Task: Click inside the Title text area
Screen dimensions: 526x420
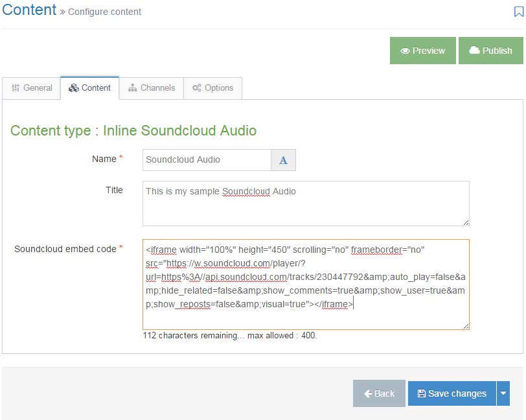Action: (x=306, y=204)
